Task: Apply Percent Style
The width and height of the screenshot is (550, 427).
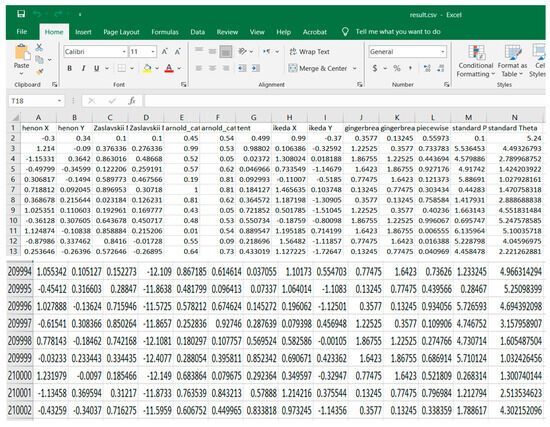Action: 397,68
